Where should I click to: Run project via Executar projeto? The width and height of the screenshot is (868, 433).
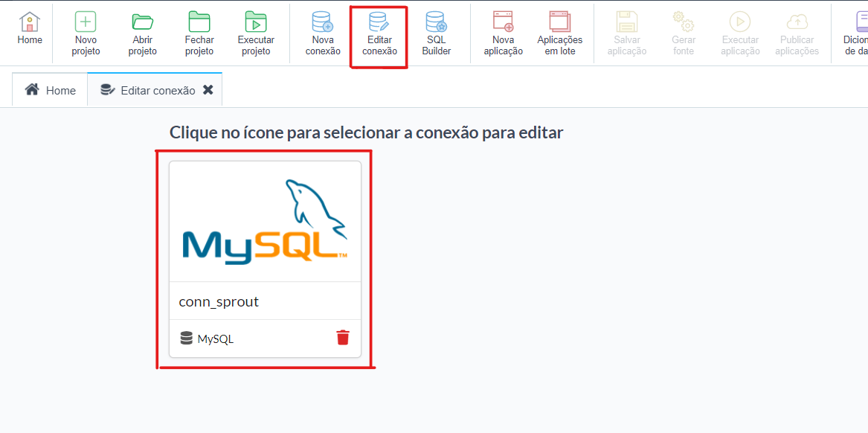[x=256, y=22]
